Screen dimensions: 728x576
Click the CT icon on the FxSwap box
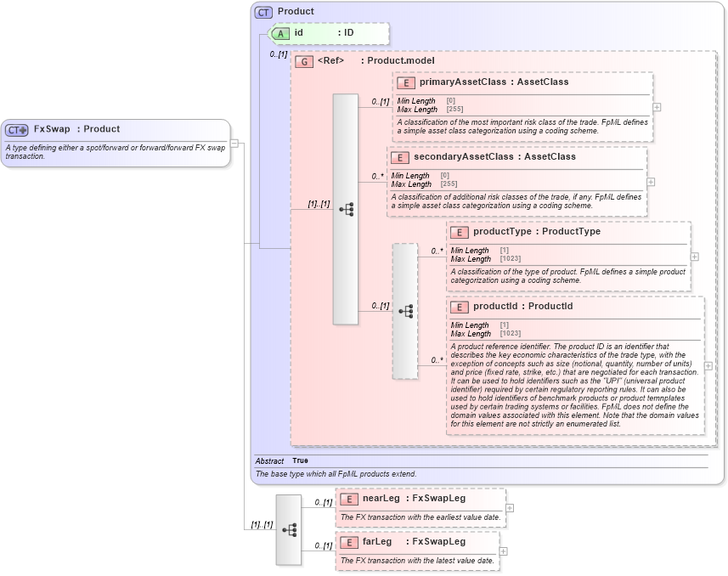15,129
